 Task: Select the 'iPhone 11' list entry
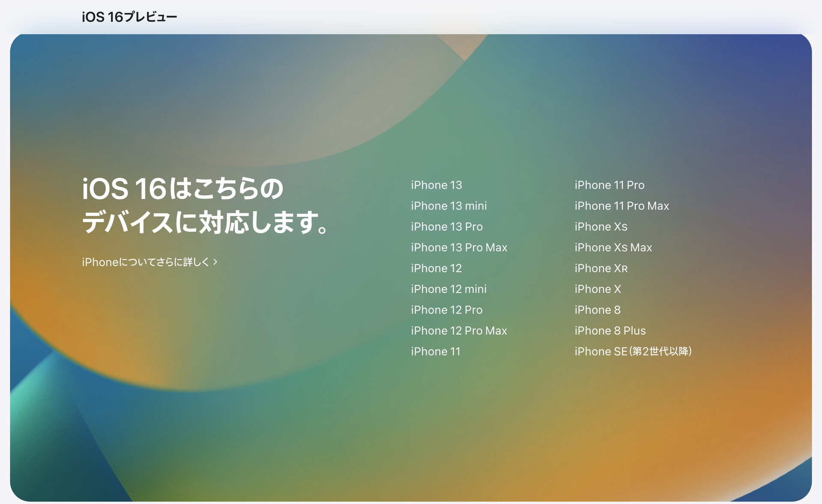pyautogui.click(x=435, y=352)
